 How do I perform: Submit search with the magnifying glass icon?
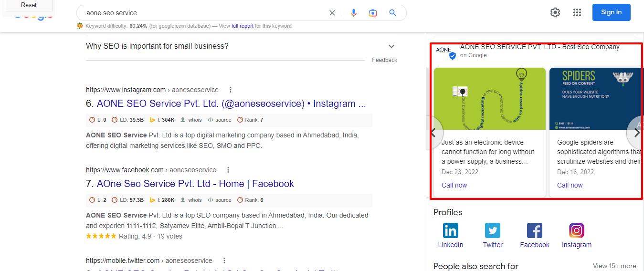tap(392, 13)
